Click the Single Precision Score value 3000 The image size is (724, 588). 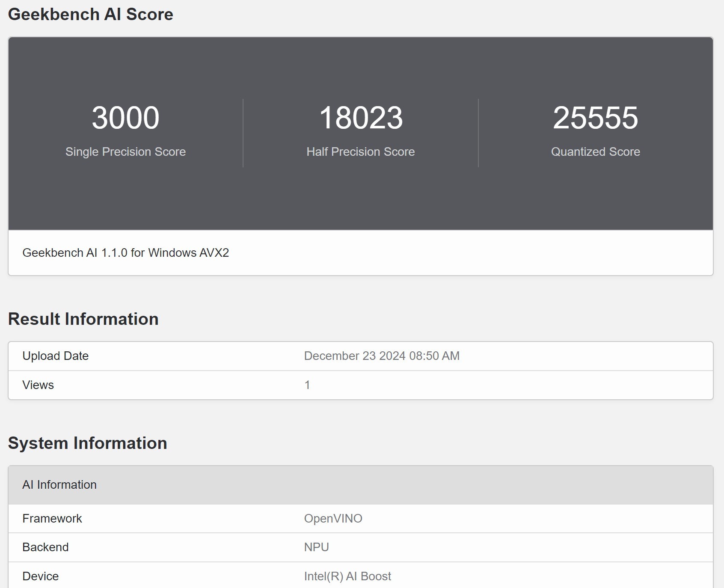click(x=126, y=119)
